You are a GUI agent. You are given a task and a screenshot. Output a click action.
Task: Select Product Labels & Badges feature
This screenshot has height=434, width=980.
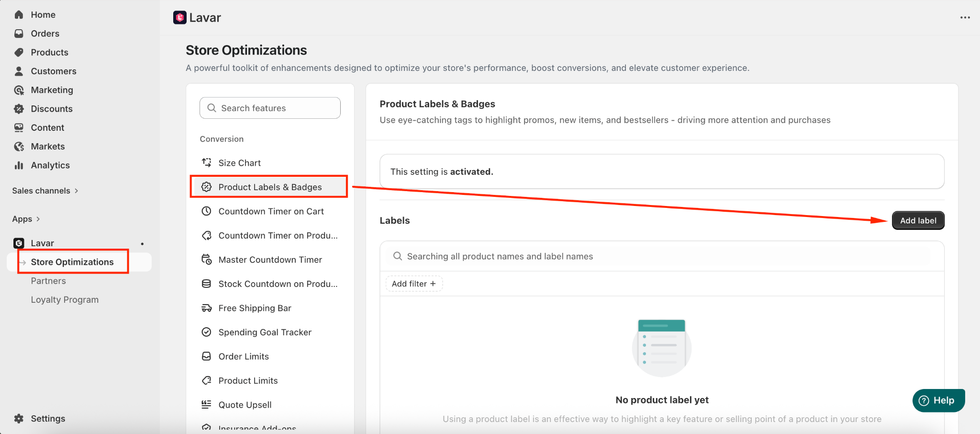tap(269, 187)
